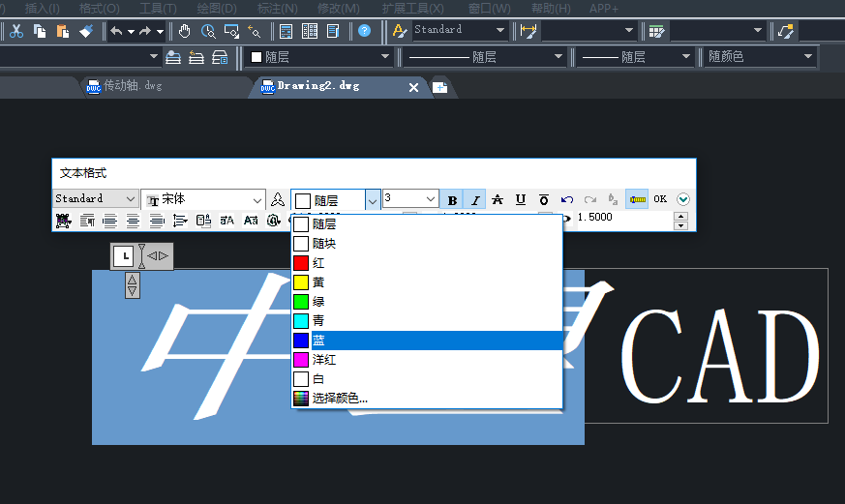Expand the Standard text style dropdown
The height and width of the screenshot is (504, 845).
(x=131, y=199)
